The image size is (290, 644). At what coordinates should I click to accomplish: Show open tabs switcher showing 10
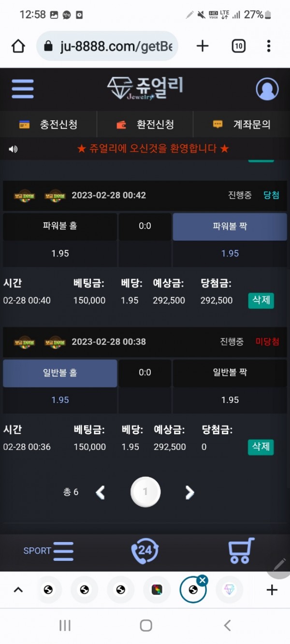238,46
